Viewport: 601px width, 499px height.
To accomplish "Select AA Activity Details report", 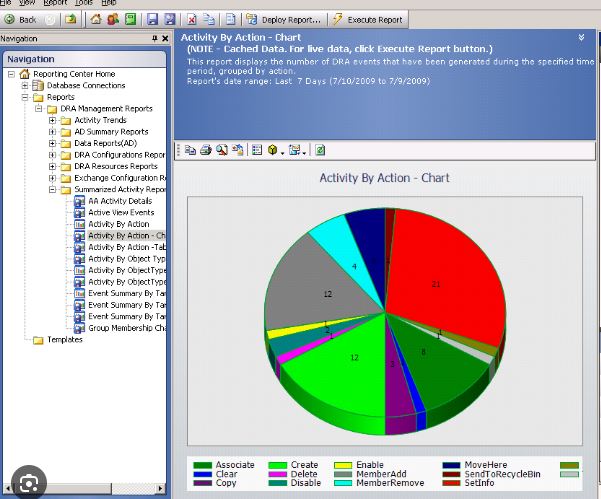I will pos(120,201).
